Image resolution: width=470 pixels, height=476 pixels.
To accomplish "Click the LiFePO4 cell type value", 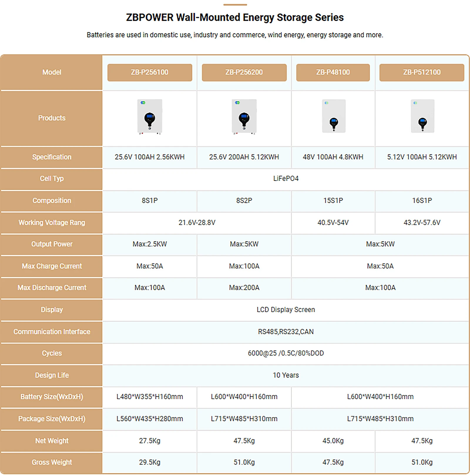I will coord(286,179).
